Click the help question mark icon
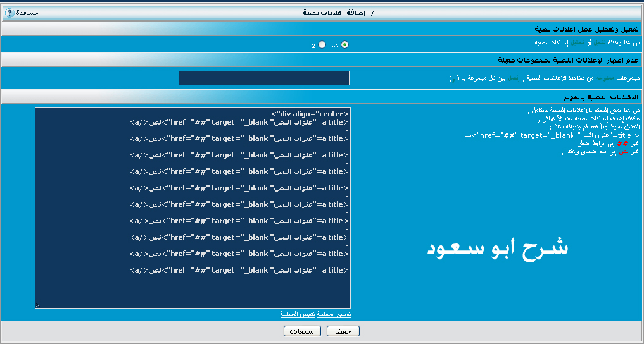The image size is (644, 344). 9,13
